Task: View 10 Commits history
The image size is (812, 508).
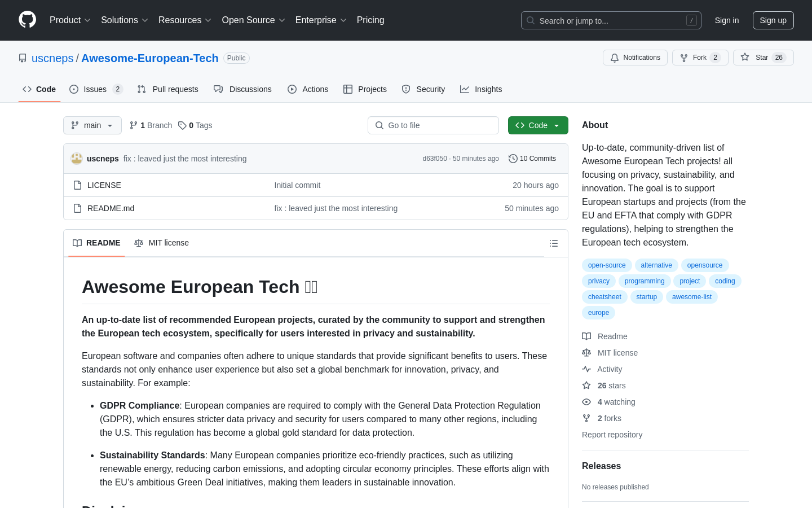Action: tap(532, 159)
